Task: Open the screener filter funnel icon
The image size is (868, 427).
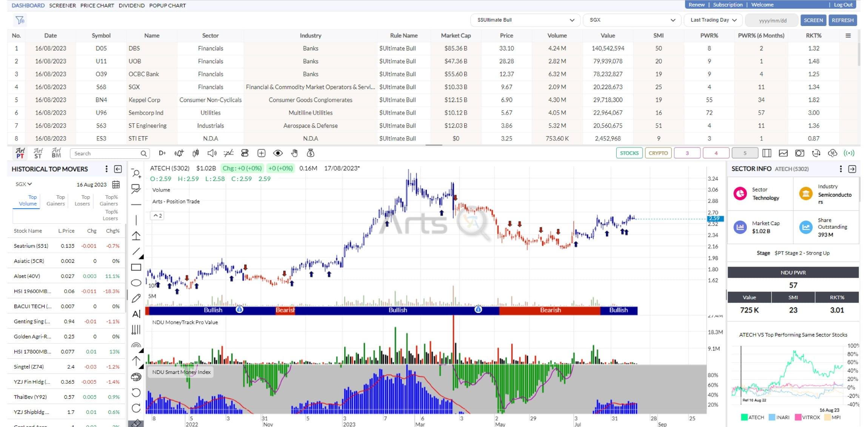Action: (20, 20)
